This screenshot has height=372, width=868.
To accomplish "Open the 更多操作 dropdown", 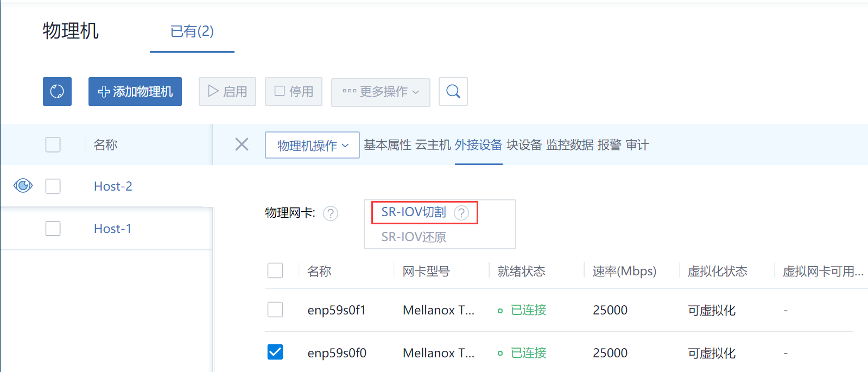I will tap(381, 92).
